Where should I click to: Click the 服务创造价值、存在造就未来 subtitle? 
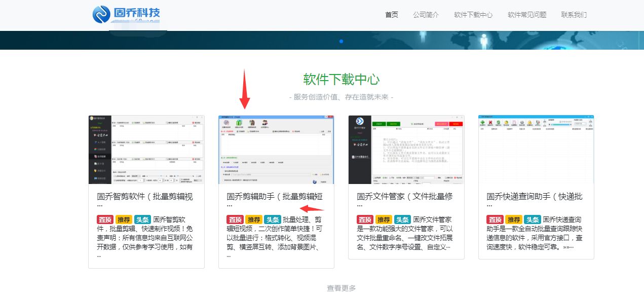point(341,97)
